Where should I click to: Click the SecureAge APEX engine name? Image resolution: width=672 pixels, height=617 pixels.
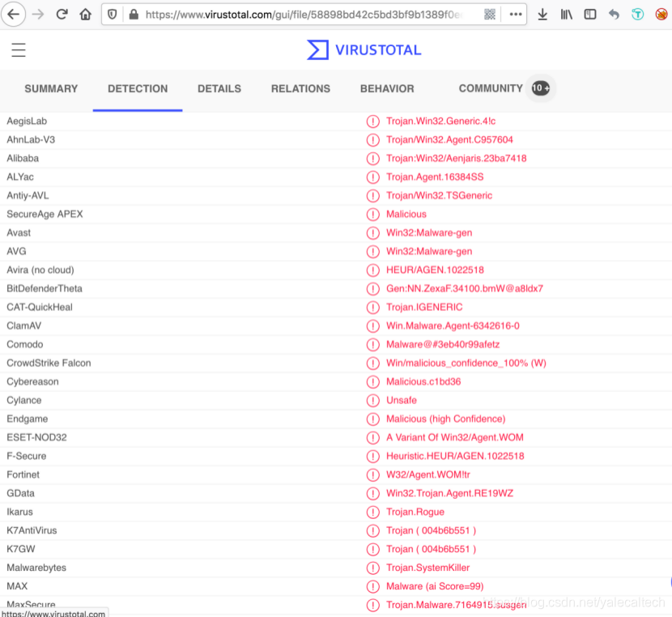[45, 215]
